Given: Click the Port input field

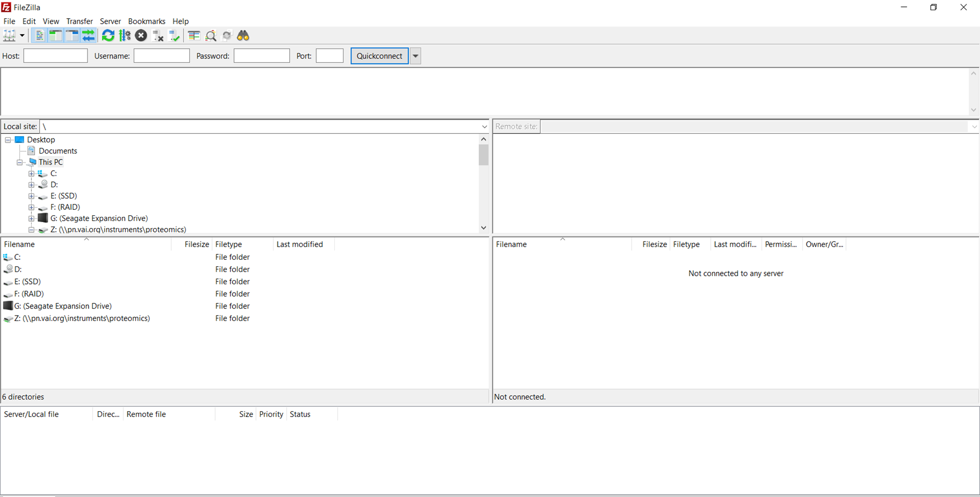Looking at the screenshot, I should coord(330,56).
